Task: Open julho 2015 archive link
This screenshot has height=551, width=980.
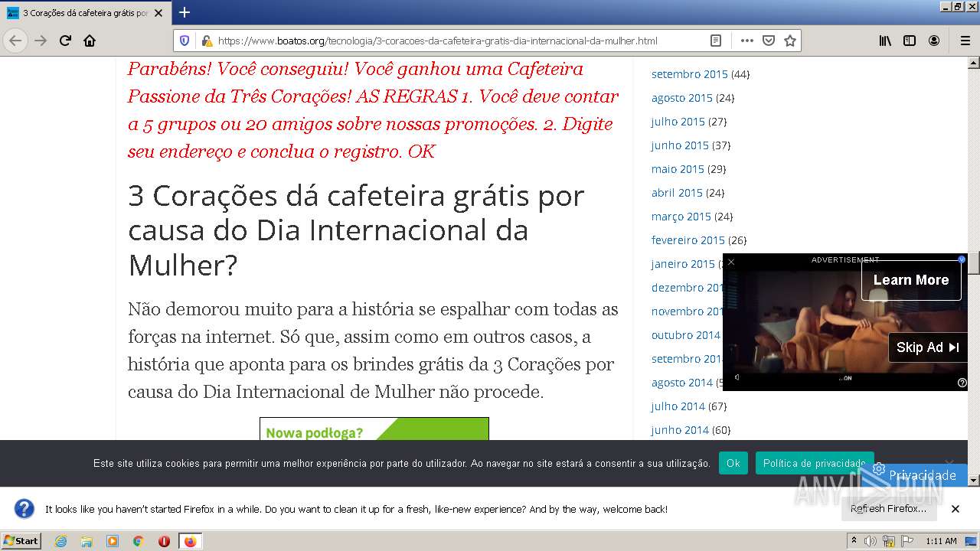Action: [678, 122]
